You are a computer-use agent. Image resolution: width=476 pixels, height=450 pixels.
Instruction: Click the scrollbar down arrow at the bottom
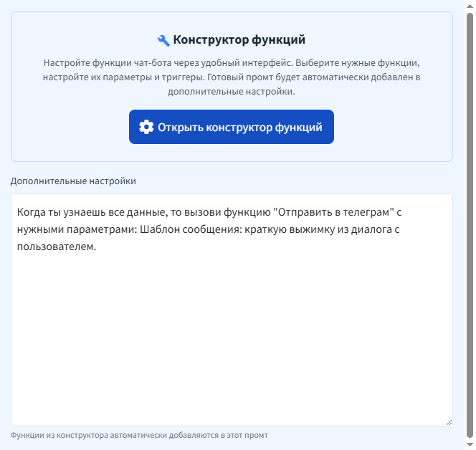tap(470, 444)
